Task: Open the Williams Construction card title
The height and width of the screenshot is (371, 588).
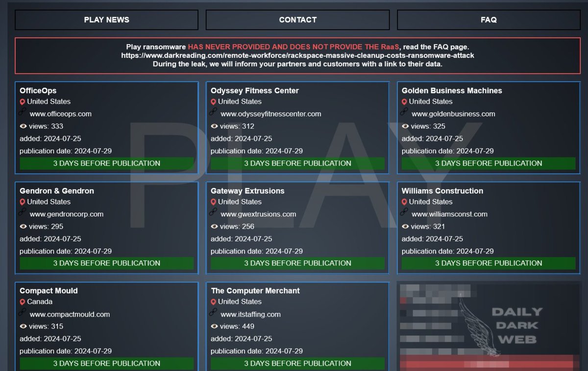Action: point(442,191)
